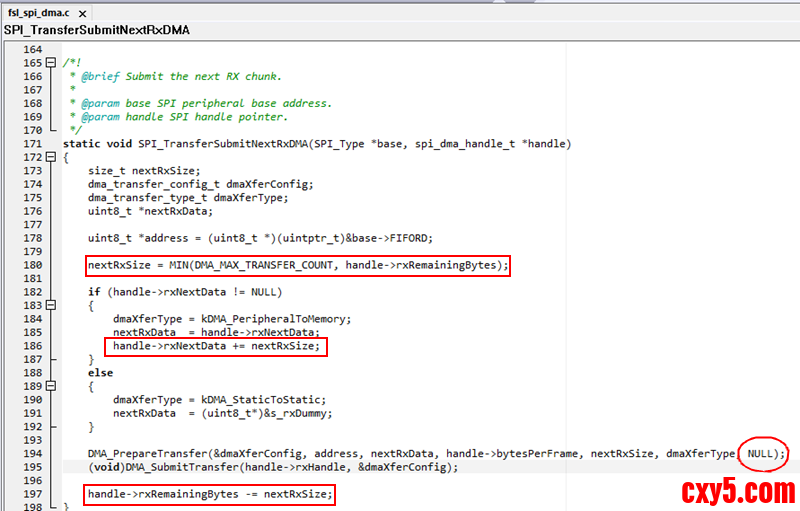800x511 pixels.
Task: Click the 'uint8_t *address' FIFORD assignment line
Action: [260, 238]
